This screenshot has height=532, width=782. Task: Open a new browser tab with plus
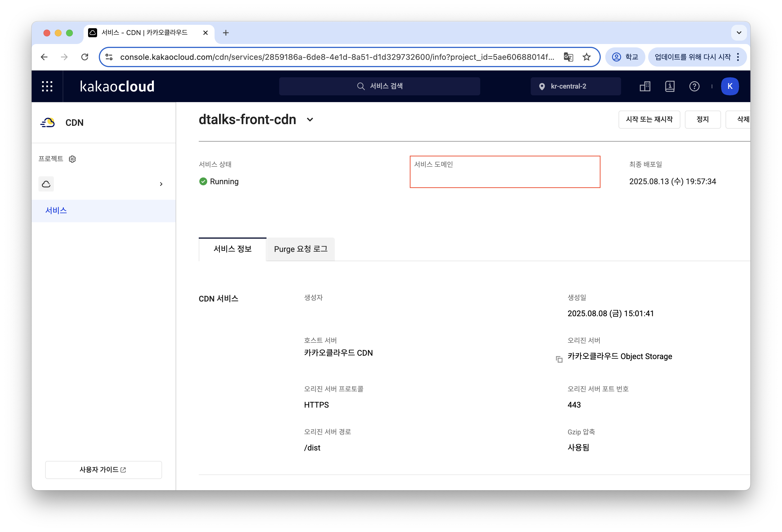tap(226, 33)
